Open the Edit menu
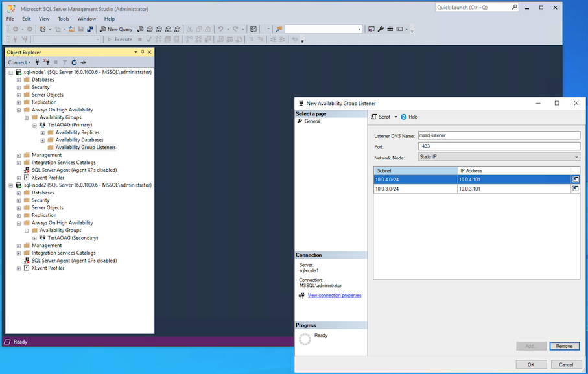This screenshot has width=588, height=374. tap(26, 19)
